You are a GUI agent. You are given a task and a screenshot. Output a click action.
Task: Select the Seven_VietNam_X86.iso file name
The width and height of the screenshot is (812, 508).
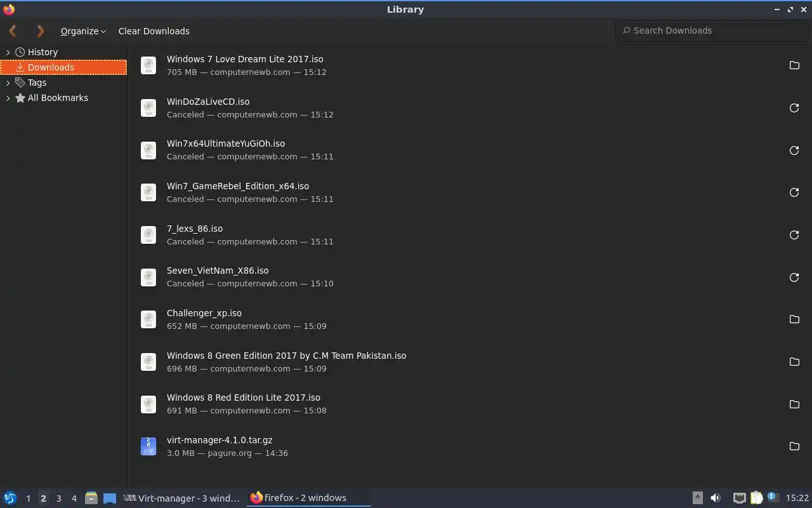pyautogui.click(x=218, y=271)
